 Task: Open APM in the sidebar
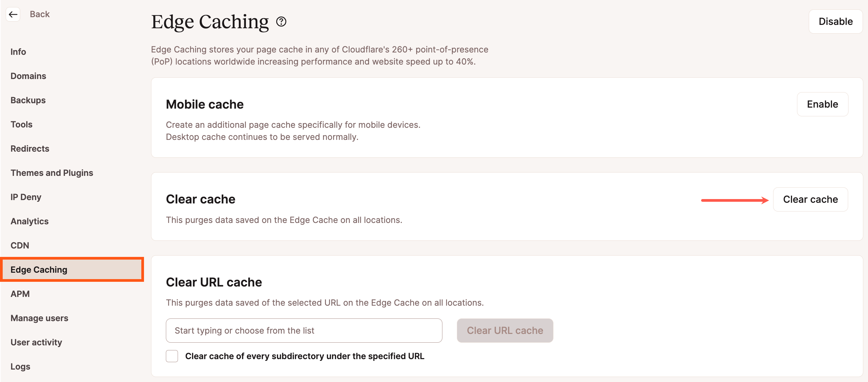(x=20, y=294)
